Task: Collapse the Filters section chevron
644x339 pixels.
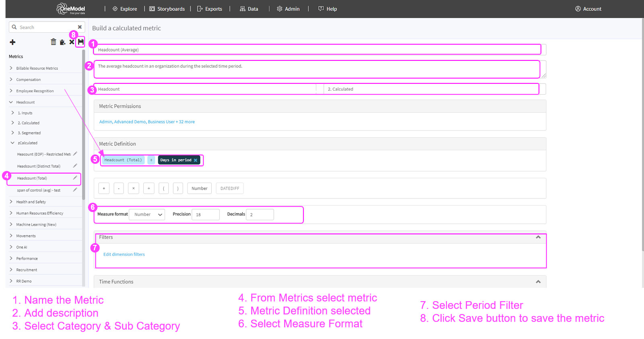Action: point(538,237)
